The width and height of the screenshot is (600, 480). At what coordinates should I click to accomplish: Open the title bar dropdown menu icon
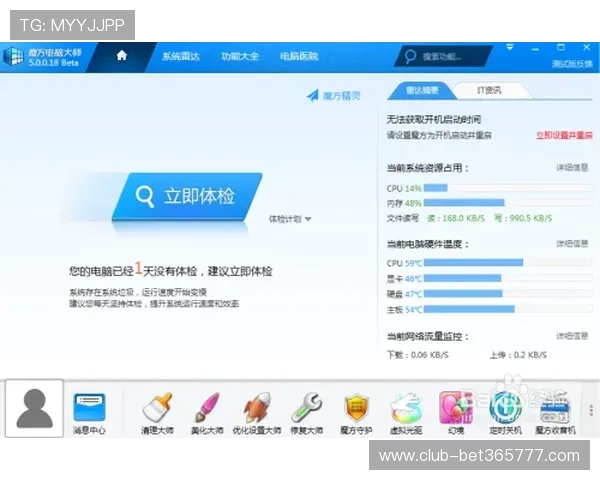coord(510,47)
